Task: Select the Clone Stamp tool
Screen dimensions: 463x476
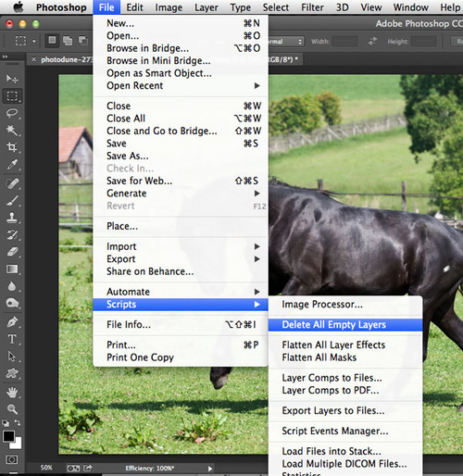Action: coord(12,218)
